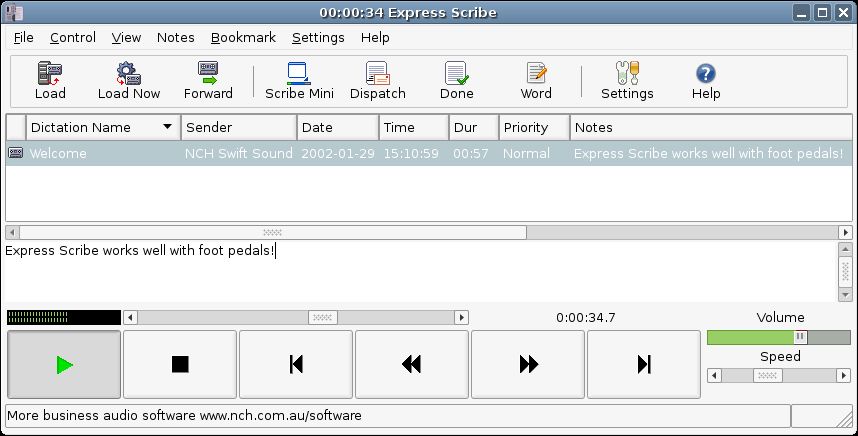Click notes area scroll up arrow
Image resolution: width=858 pixels, height=436 pixels.
pos(845,249)
